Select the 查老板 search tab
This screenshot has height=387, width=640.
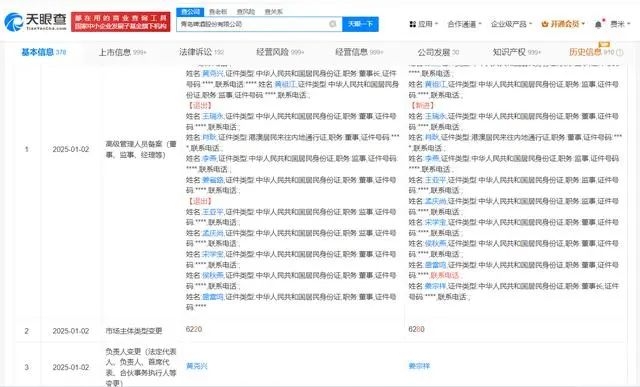(218, 12)
